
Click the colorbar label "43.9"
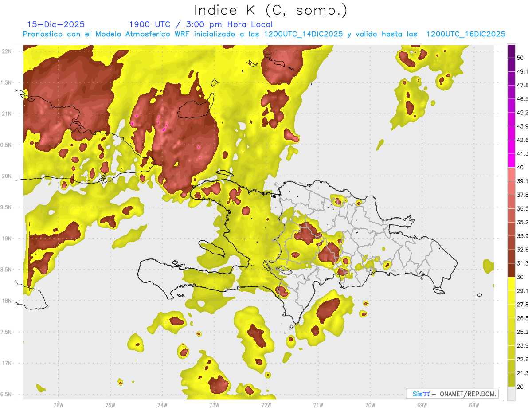click(x=523, y=126)
